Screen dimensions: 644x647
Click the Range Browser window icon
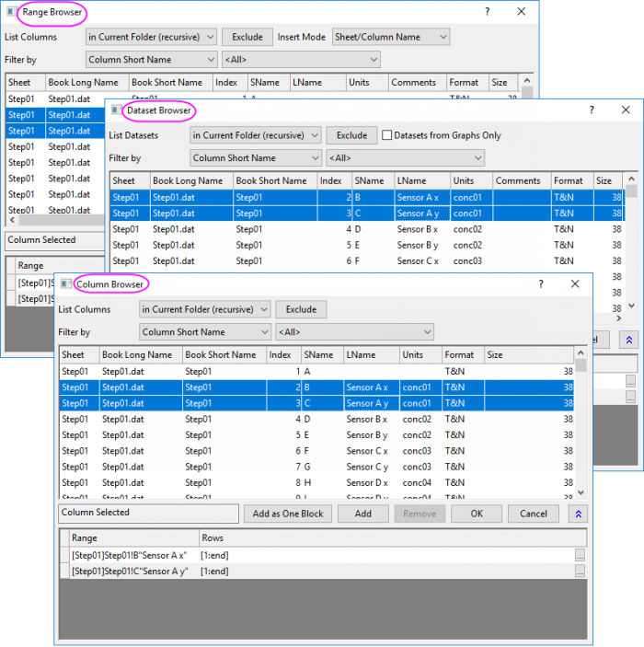tap(11, 12)
